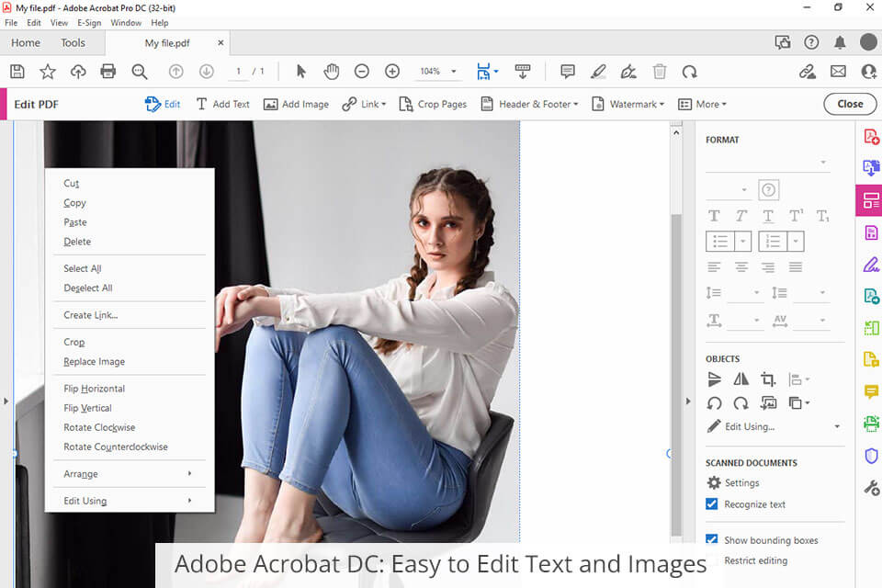Viewport: 882px width, 588px height.
Task: Toggle underline text style
Action: click(768, 216)
